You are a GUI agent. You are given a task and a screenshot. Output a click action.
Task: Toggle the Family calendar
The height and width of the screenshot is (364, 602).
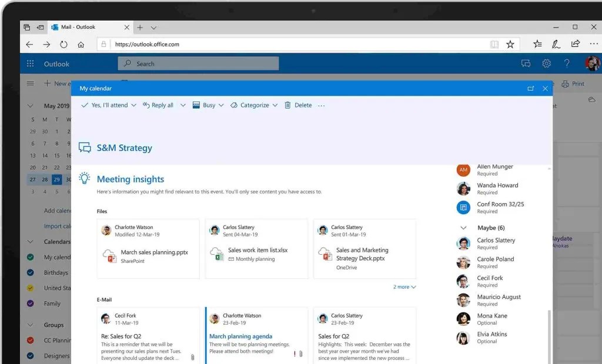pyautogui.click(x=30, y=304)
